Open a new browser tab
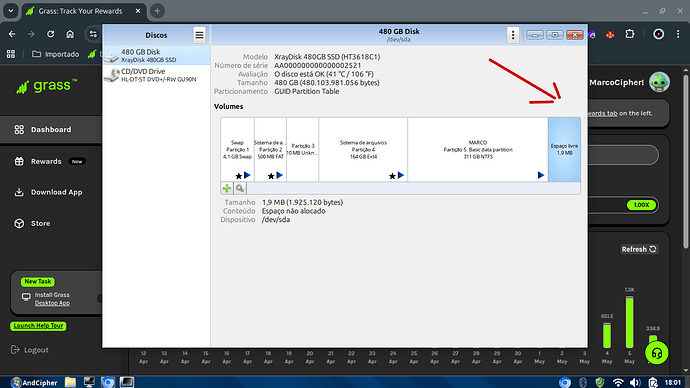This screenshot has height=388, width=690. click(157, 11)
